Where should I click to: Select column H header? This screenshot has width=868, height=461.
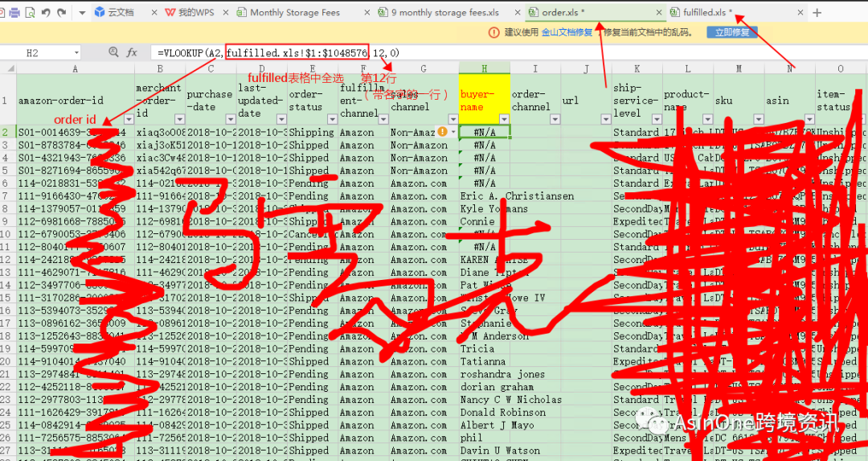tap(485, 68)
